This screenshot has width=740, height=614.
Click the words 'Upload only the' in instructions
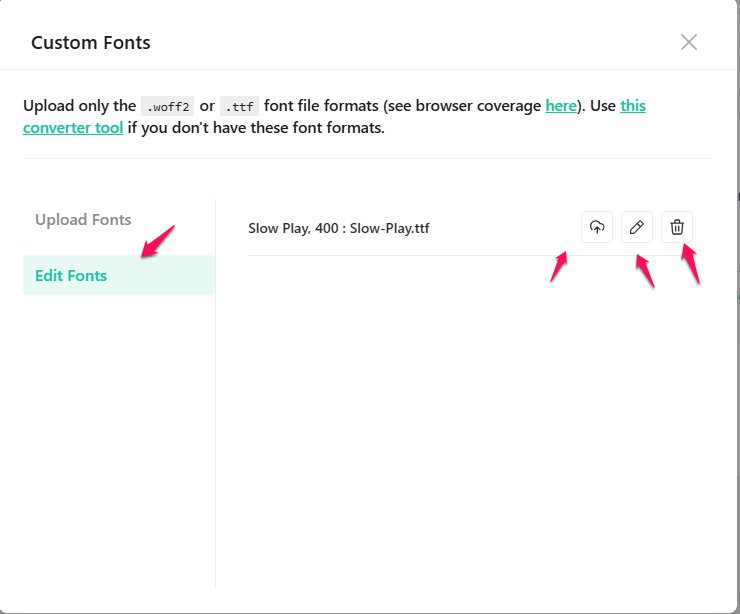pyautogui.click(x=79, y=105)
